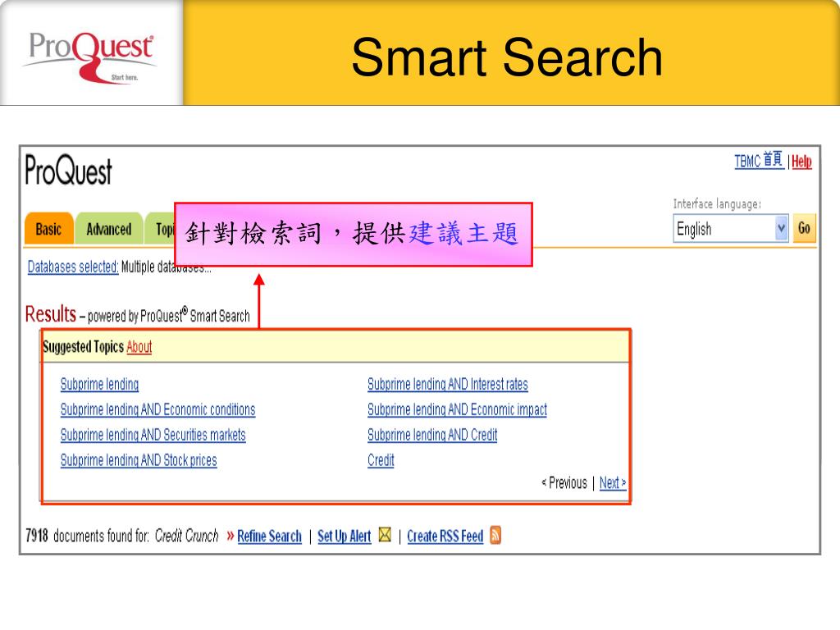This screenshot has height=630, width=840.
Task: Click the envelope alert icon
Action: [x=385, y=534]
